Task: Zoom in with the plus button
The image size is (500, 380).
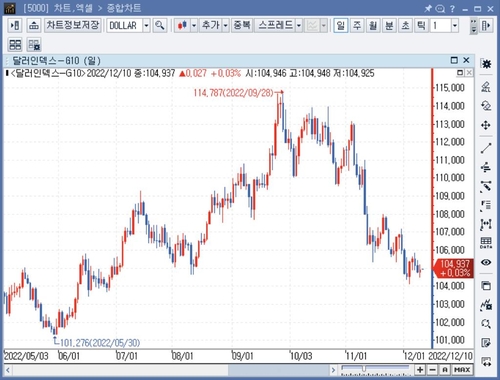Action: tap(420, 370)
